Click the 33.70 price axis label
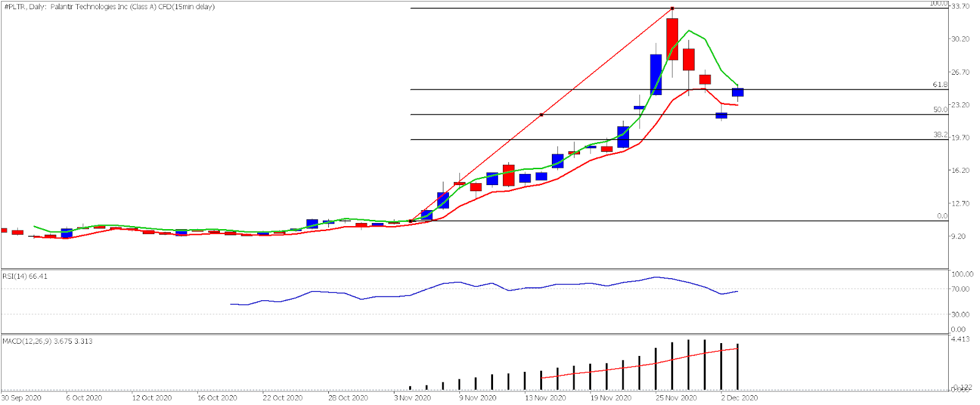The height and width of the screenshot is (405, 980). pos(960,6)
